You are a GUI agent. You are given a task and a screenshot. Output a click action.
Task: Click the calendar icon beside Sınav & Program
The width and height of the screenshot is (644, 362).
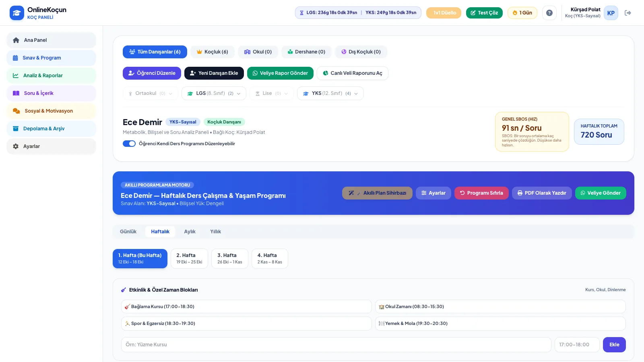pos(15,58)
